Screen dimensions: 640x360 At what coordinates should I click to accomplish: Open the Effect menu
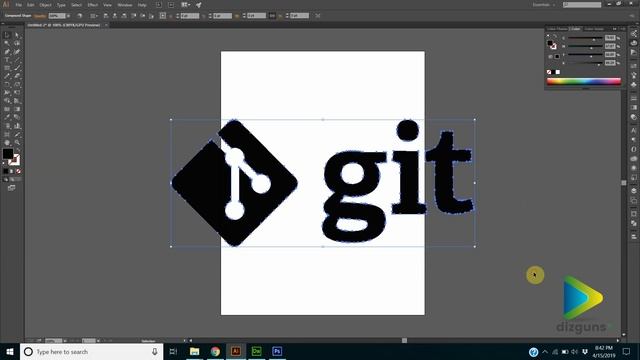click(93, 5)
